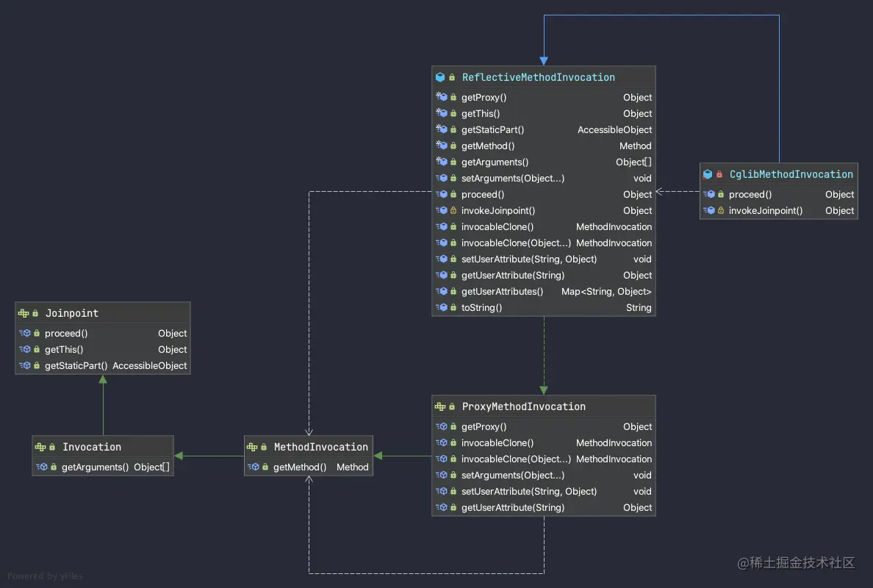The height and width of the screenshot is (588, 873).
Task: Click the Map<String, Object> return type
Action: pos(606,291)
